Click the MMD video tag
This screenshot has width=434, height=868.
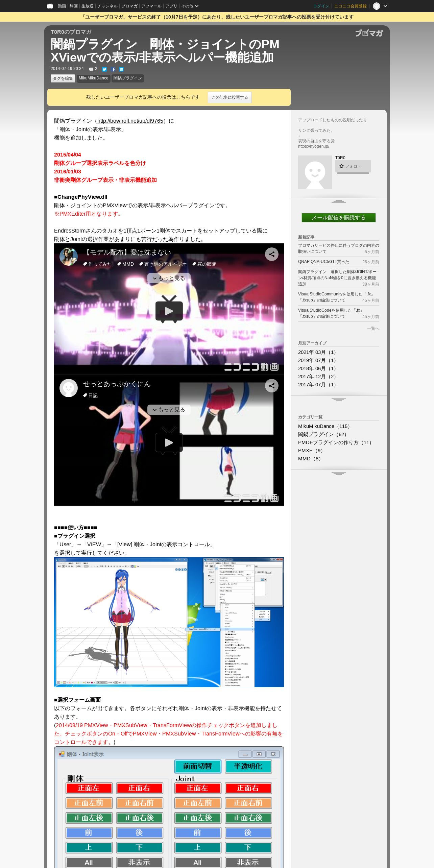pyautogui.click(x=125, y=264)
